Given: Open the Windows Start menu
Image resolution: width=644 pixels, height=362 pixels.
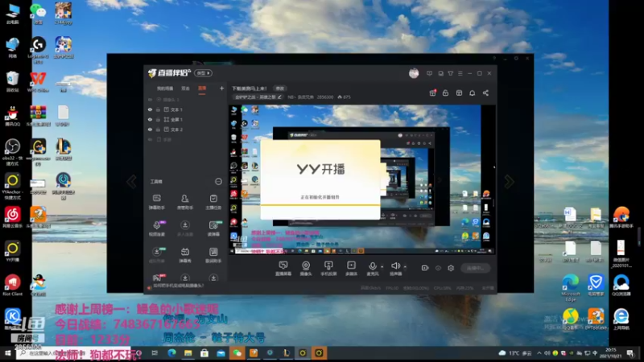Looking at the screenshot, I should coord(7,353).
